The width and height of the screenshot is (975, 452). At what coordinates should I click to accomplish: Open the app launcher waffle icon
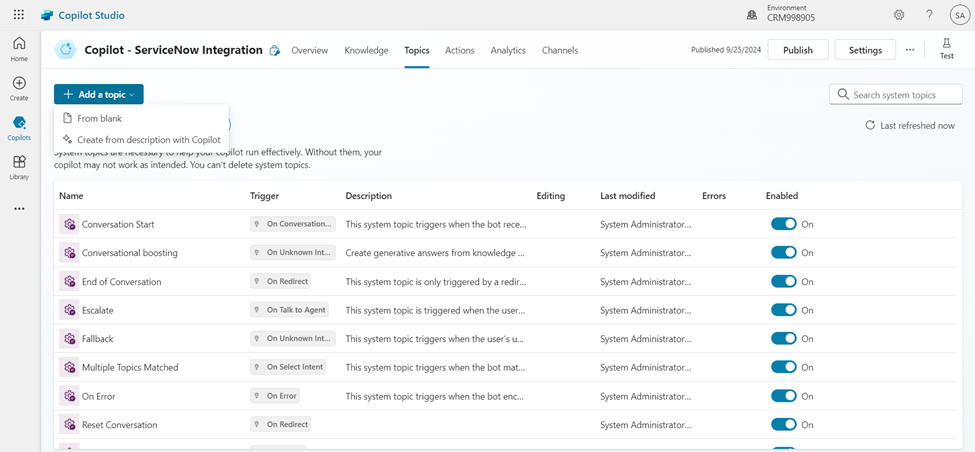click(x=19, y=15)
